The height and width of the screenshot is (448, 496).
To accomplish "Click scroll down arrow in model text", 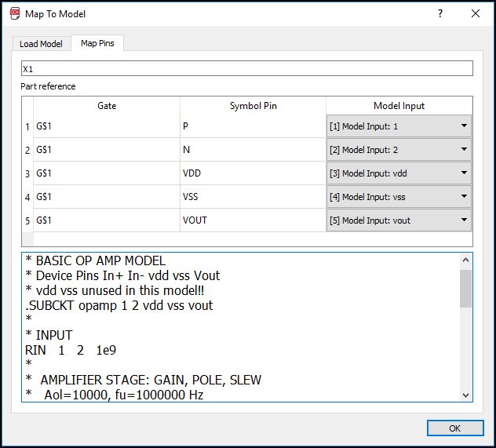I will 465,395.
